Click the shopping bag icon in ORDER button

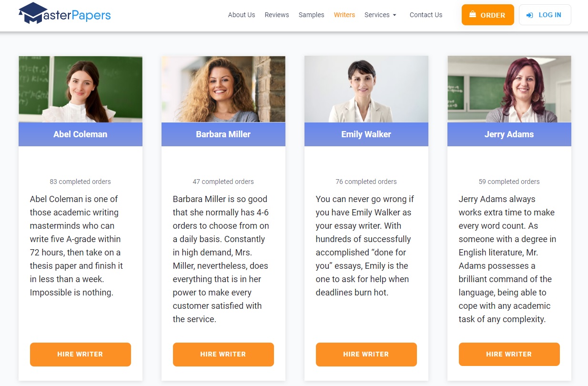point(473,15)
